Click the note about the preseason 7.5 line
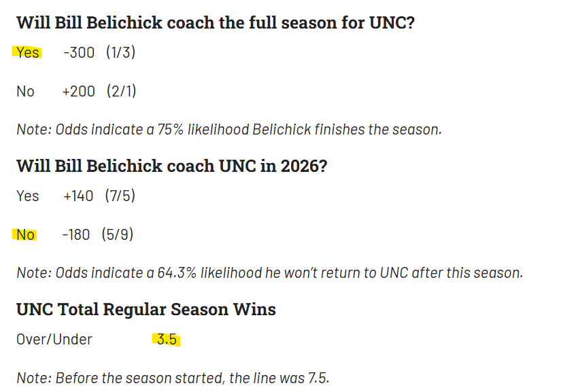This screenshot has height=392, width=576. point(173,377)
